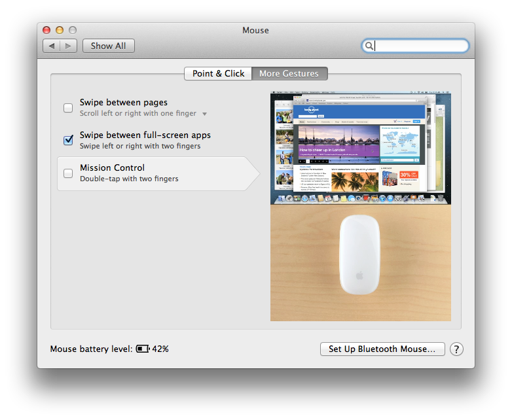Open help with the question mark button

(x=456, y=349)
